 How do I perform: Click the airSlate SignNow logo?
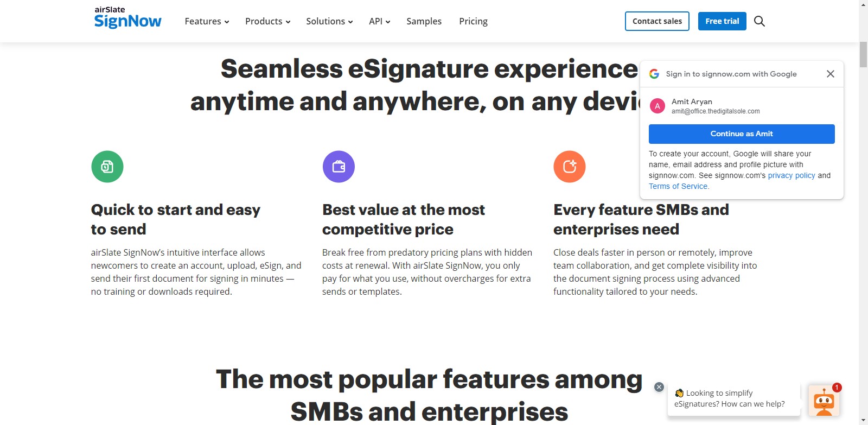pos(127,18)
